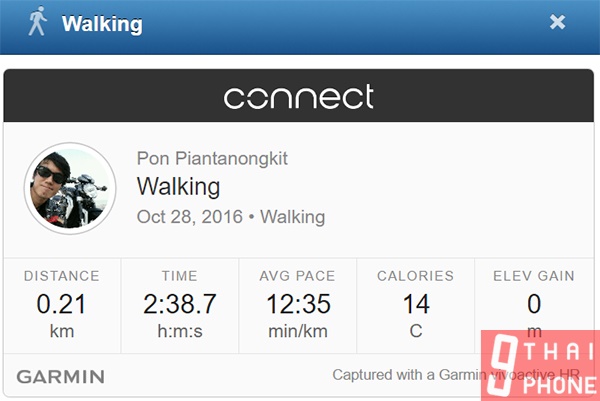Click the Garmin connect logo banner

298,96
